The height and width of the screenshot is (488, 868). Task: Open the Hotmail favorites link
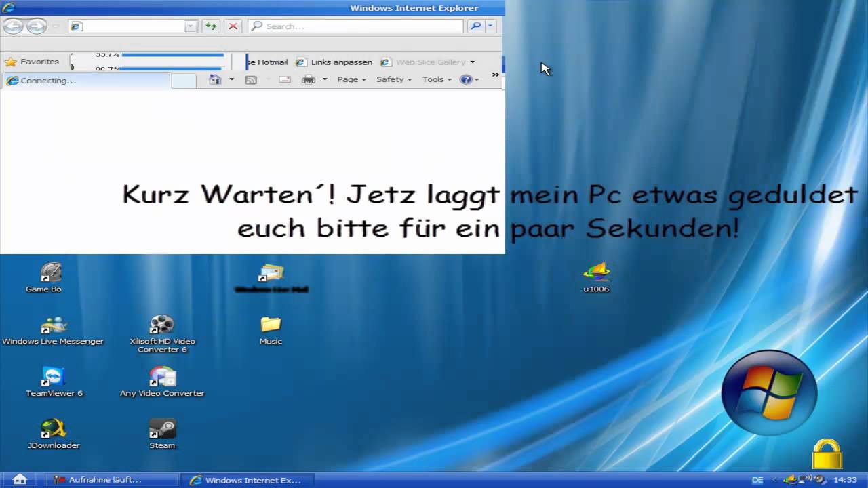(267, 62)
